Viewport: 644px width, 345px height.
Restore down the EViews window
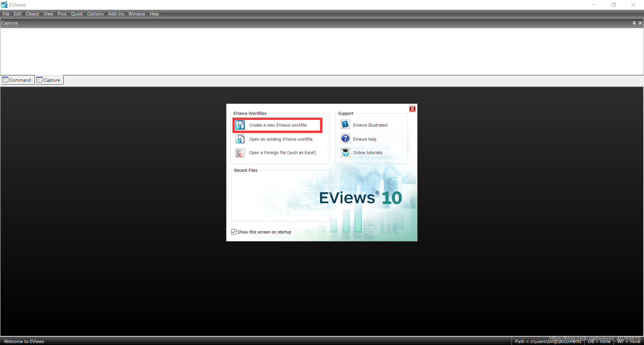click(613, 5)
